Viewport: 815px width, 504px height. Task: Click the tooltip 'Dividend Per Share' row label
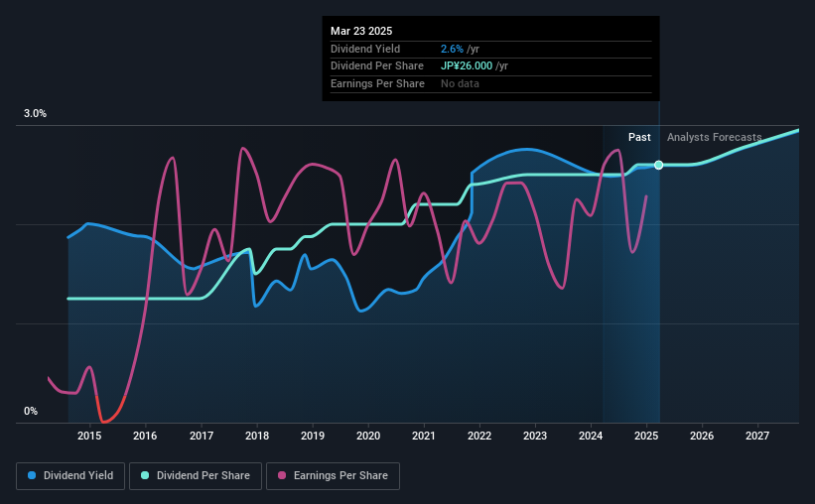click(377, 66)
